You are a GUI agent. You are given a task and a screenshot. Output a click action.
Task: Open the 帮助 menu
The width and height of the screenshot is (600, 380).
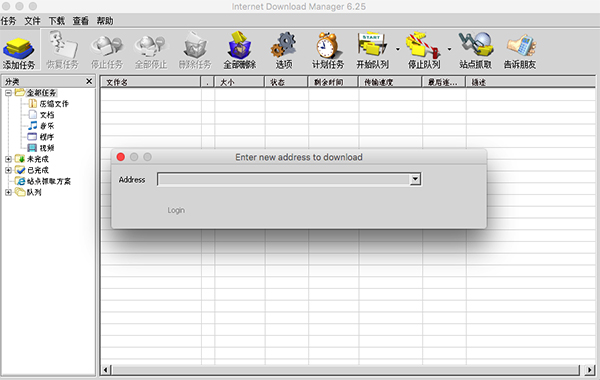click(x=105, y=21)
